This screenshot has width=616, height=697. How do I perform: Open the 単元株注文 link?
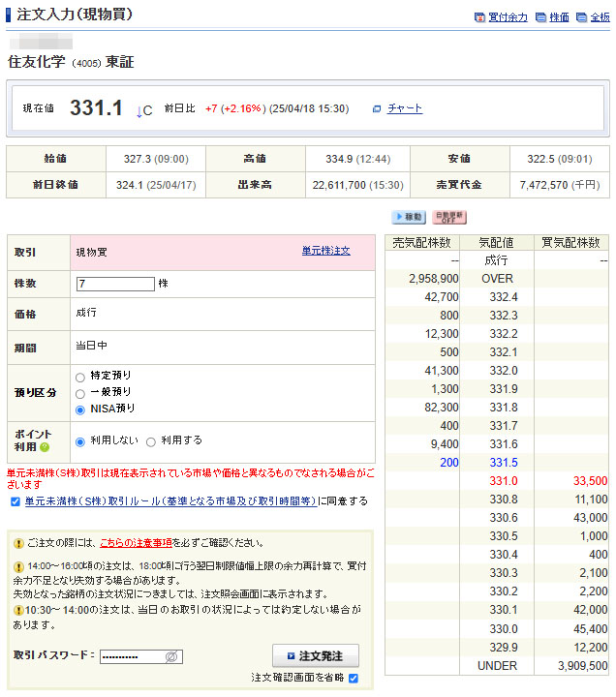click(325, 251)
